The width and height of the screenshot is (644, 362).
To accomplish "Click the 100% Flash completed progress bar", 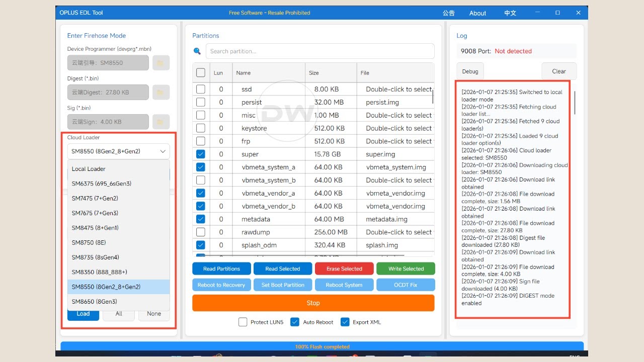I will (x=322, y=346).
